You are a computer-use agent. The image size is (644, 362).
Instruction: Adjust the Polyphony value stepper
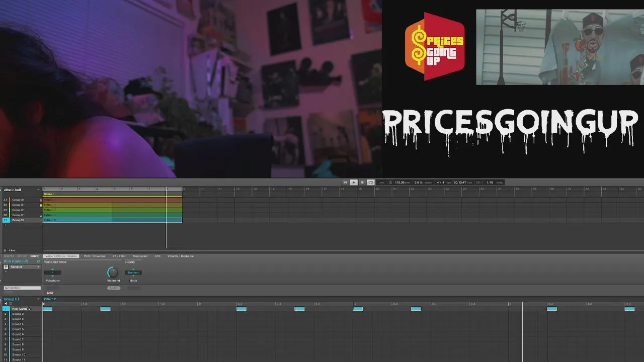coord(52,273)
